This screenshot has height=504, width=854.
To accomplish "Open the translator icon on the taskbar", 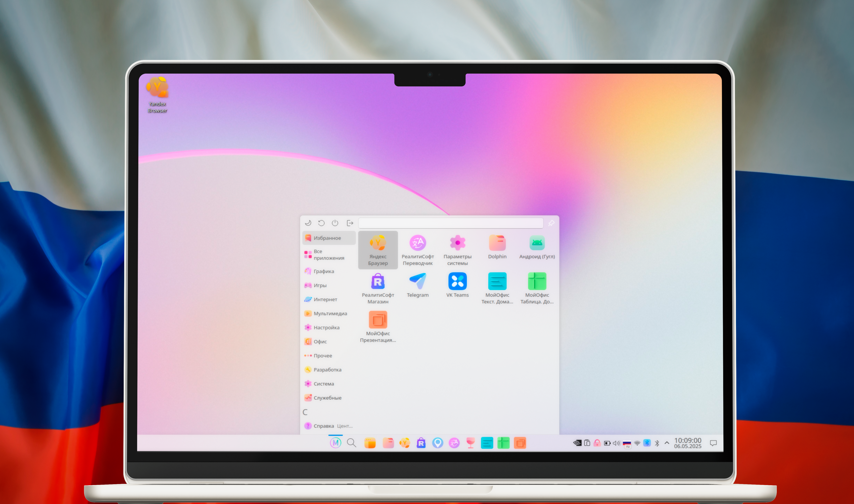I will (454, 443).
